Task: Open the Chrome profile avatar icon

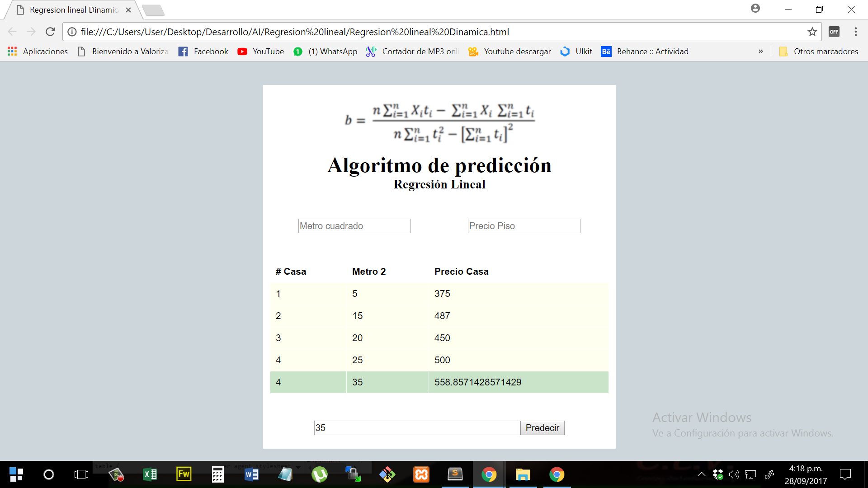Action: click(755, 8)
